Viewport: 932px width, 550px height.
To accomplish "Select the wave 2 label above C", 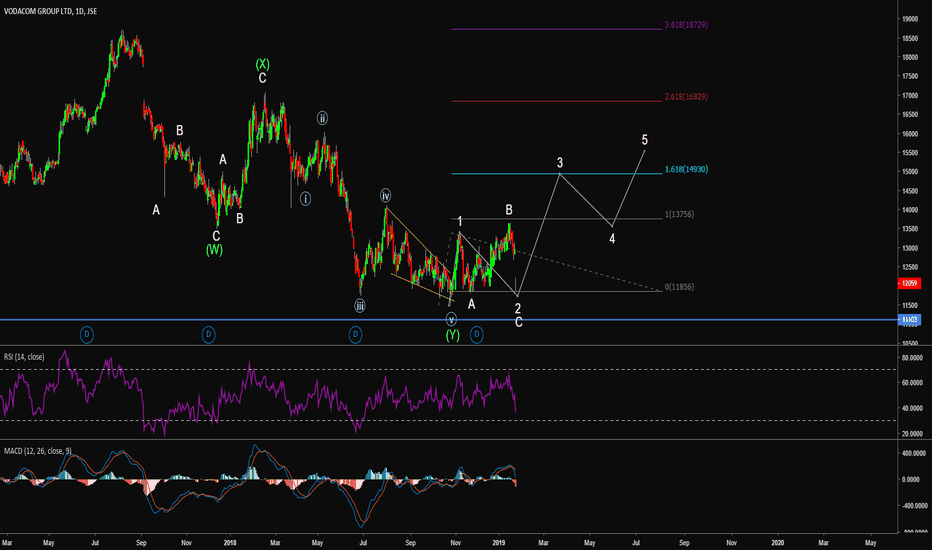I will (x=518, y=309).
